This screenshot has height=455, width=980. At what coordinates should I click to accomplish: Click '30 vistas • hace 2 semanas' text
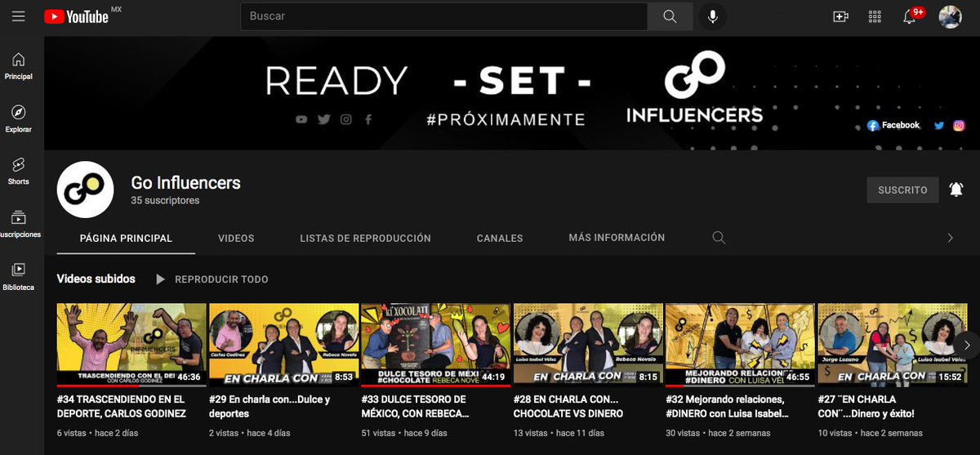[717, 433]
